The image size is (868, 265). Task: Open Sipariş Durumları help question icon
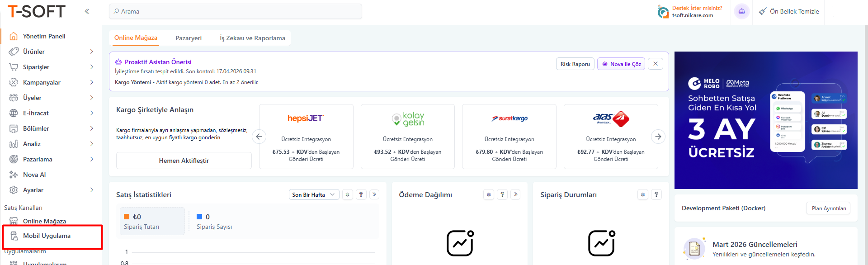click(x=656, y=194)
